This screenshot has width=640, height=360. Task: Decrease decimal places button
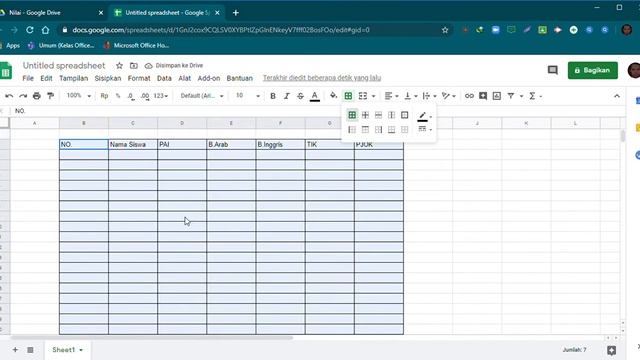click(x=131, y=96)
